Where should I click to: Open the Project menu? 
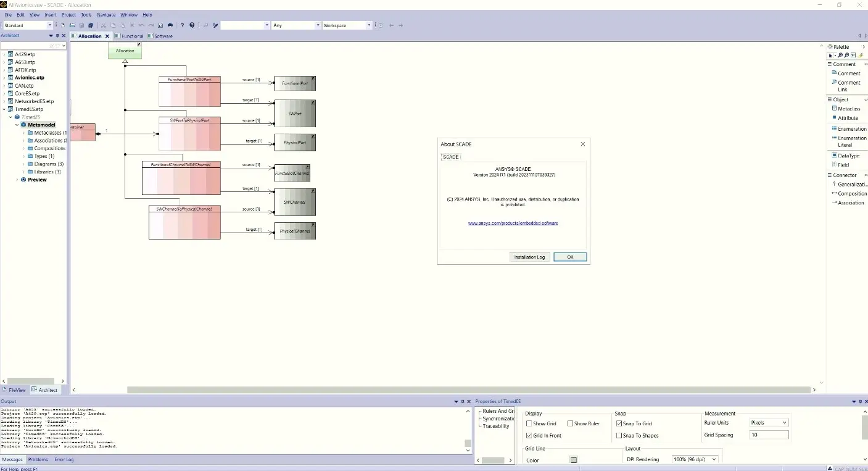[68, 15]
